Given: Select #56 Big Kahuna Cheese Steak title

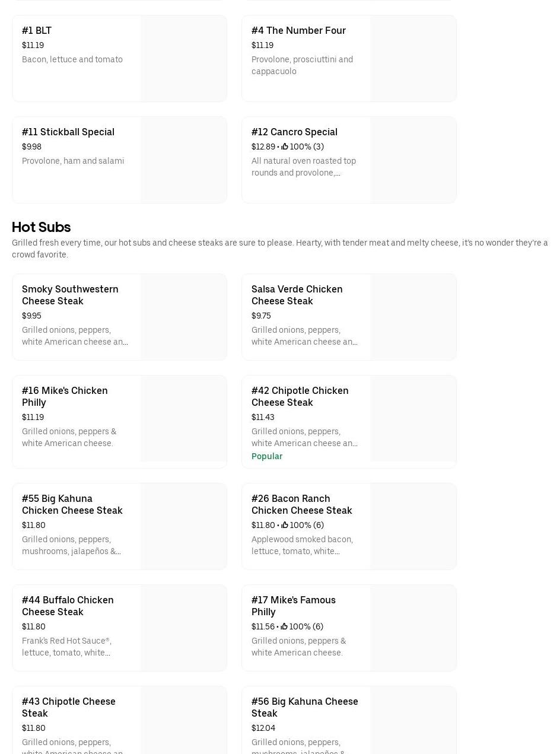Looking at the screenshot, I should [304, 707].
